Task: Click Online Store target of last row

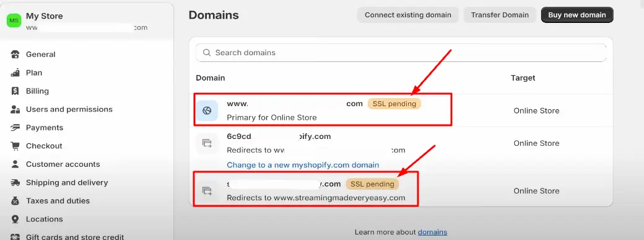Action: tap(536, 191)
